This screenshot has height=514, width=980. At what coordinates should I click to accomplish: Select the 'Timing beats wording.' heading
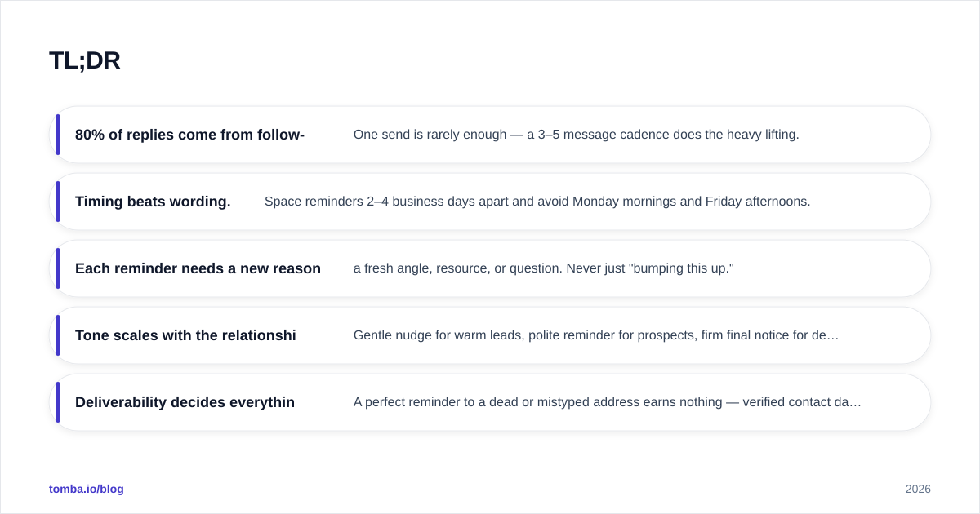pyautogui.click(x=153, y=202)
